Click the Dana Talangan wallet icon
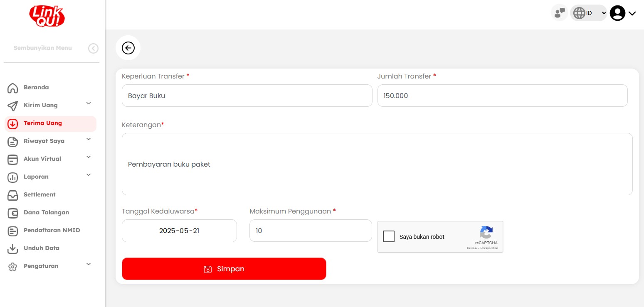 point(13,213)
